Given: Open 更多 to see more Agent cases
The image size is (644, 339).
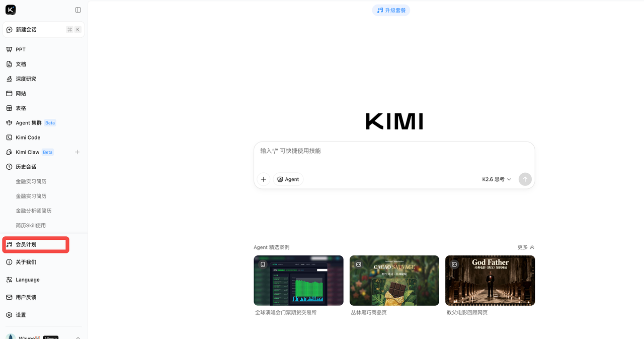Looking at the screenshot, I should (x=523, y=247).
